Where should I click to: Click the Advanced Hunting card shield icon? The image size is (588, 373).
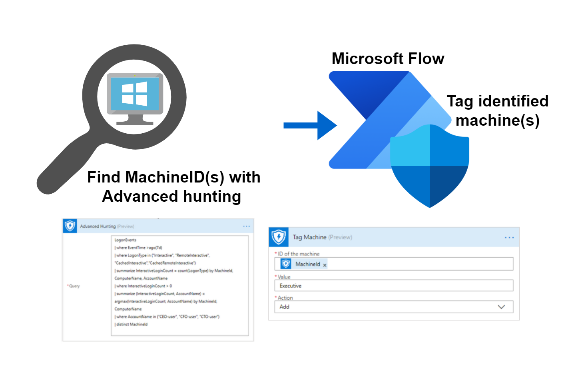pyautogui.click(x=70, y=226)
